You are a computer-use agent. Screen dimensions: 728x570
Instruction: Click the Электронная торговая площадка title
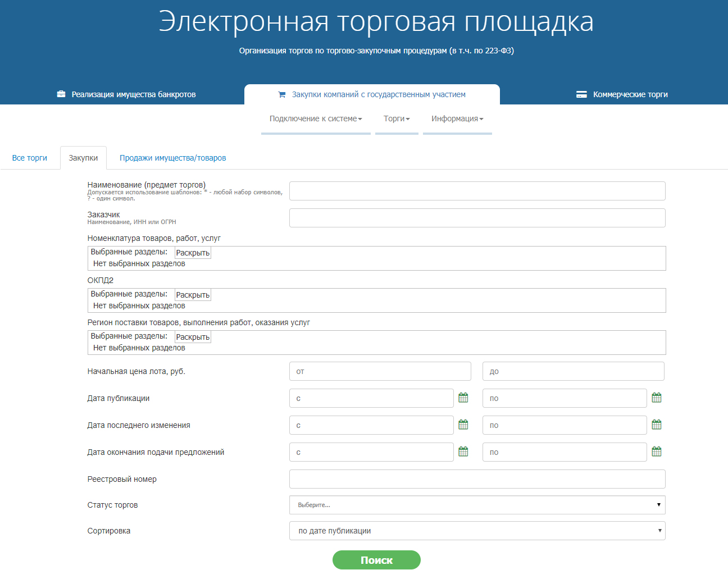click(x=376, y=22)
